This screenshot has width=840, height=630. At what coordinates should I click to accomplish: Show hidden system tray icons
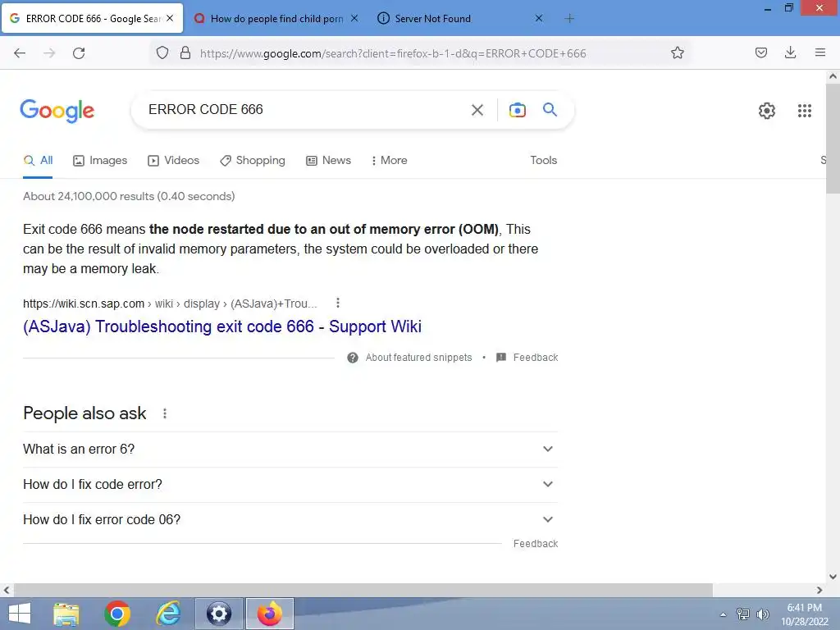click(x=723, y=614)
